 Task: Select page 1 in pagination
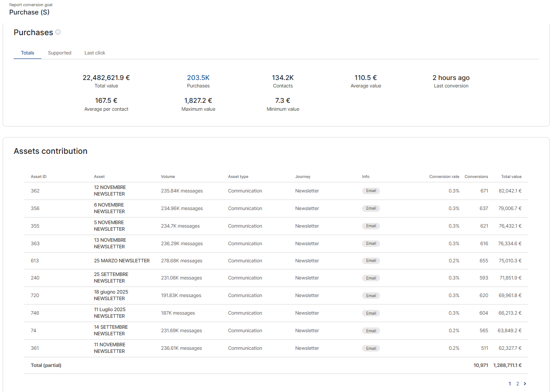coord(510,384)
